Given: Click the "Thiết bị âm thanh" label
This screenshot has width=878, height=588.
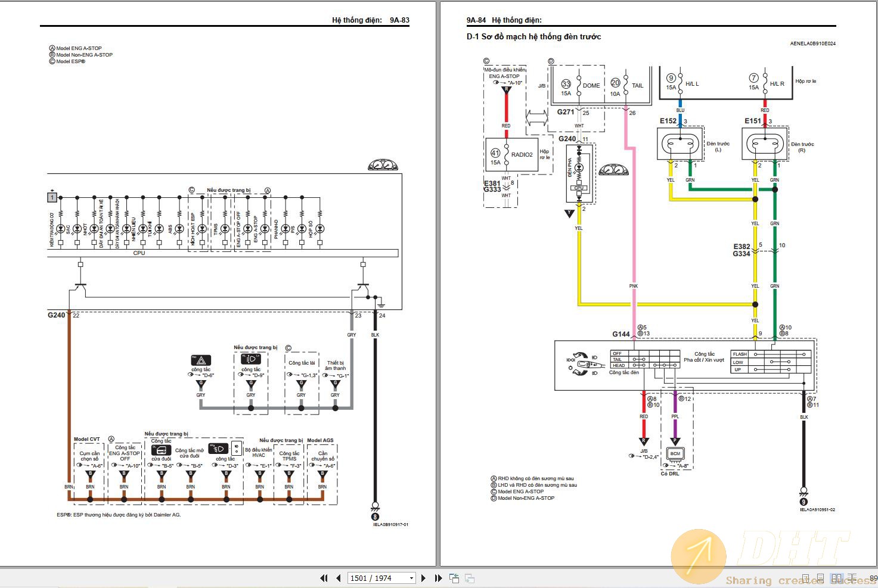Looking at the screenshot, I should [336, 365].
